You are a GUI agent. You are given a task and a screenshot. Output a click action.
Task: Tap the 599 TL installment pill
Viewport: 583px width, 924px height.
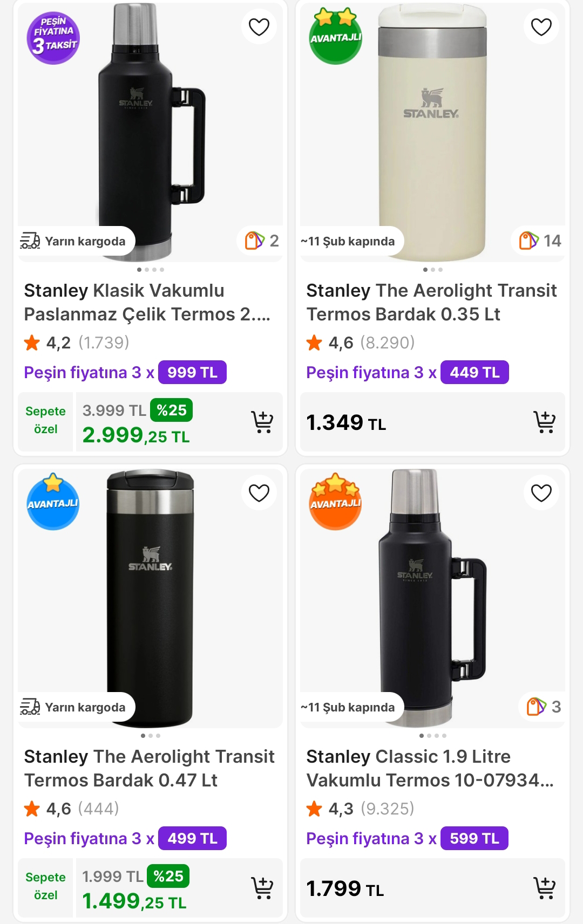tap(474, 838)
